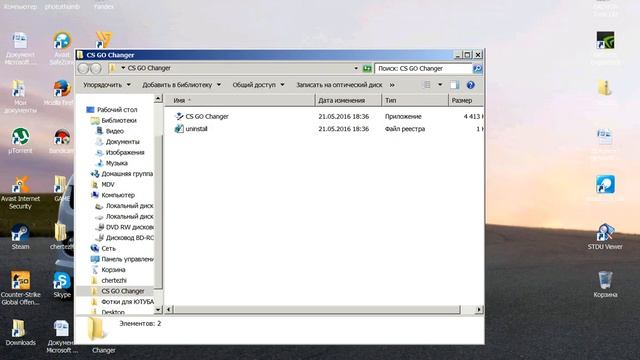Open the Downloads desktop folder
The image size is (640, 360).
(x=20, y=333)
